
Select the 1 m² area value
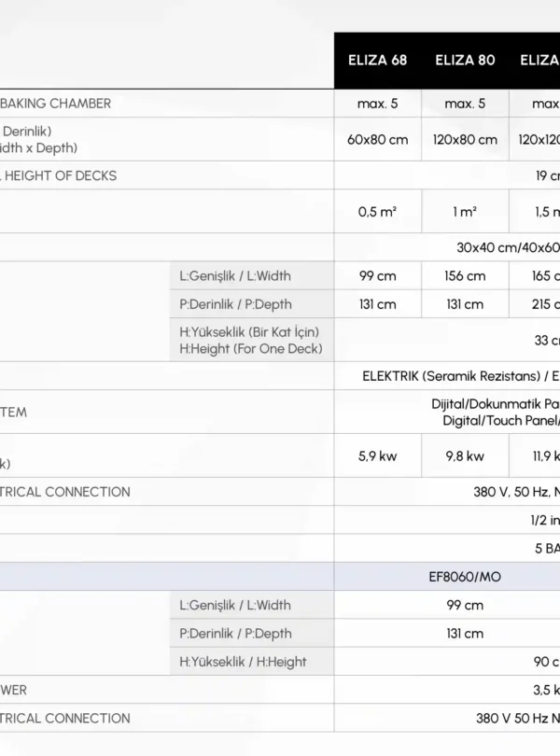(x=465, y=212)
